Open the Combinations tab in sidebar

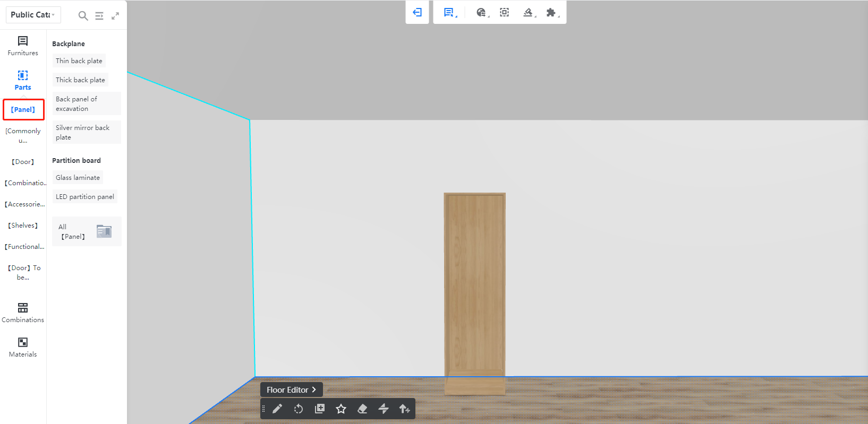(23, 313)
